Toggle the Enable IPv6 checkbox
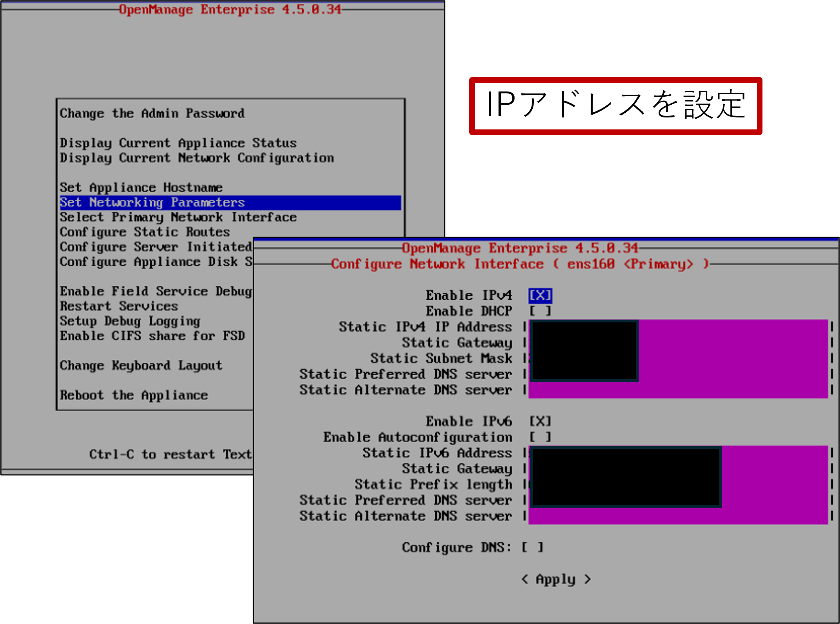 pos(540,421)
